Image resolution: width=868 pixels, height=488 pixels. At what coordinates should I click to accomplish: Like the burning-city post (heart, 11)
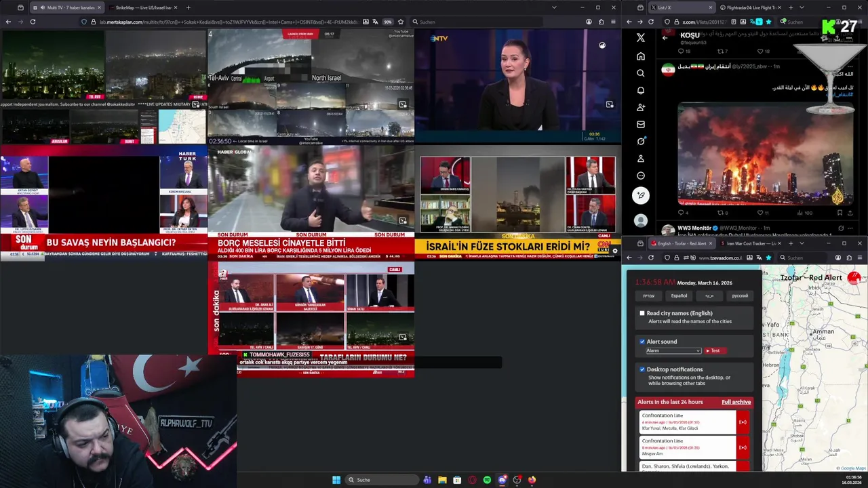tap(760, 213)
